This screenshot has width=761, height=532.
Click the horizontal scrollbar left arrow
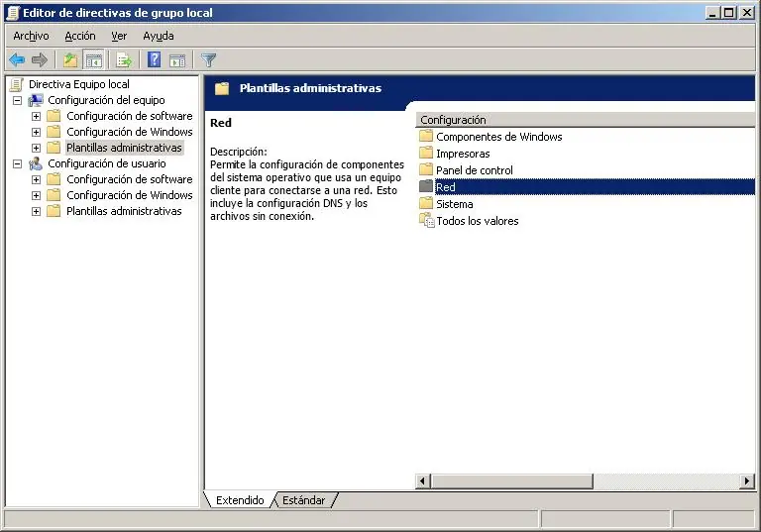pyautogui.click(x=422, y=481)
